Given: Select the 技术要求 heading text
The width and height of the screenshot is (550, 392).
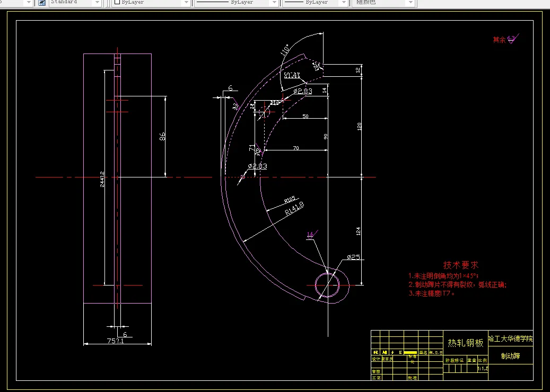Looking at the screenshot, I should tap(460, 265).
